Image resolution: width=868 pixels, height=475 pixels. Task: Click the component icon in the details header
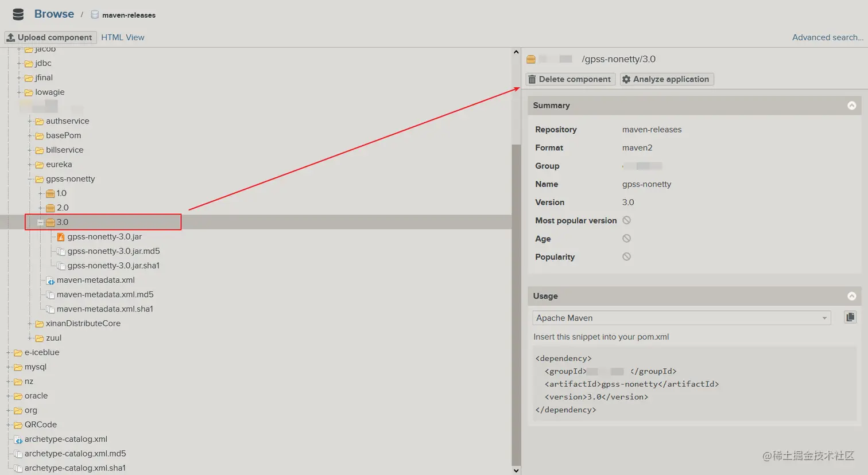pyautogui.click(x=531, y=59)
